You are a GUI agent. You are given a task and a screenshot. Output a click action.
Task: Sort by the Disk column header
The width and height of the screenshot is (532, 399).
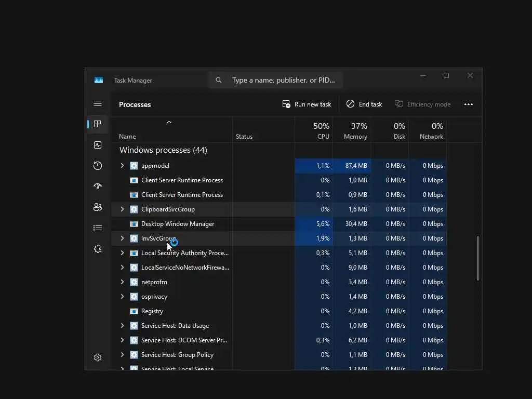(390, 130)
